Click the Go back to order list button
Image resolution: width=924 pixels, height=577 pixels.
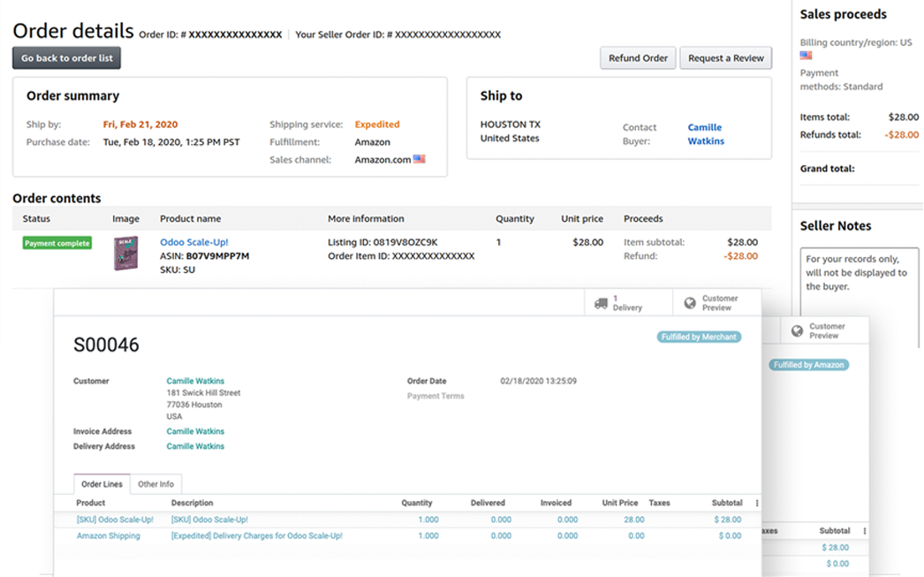[66, 58]
